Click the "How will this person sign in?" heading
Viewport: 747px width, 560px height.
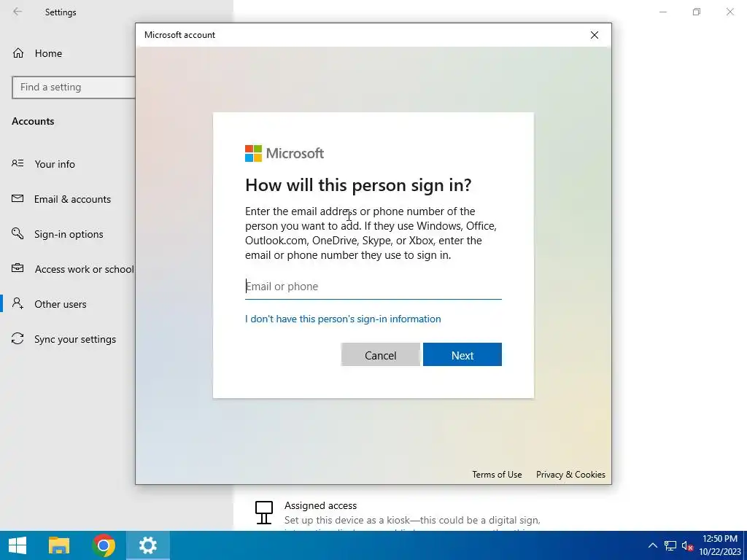tap(358, 184)
